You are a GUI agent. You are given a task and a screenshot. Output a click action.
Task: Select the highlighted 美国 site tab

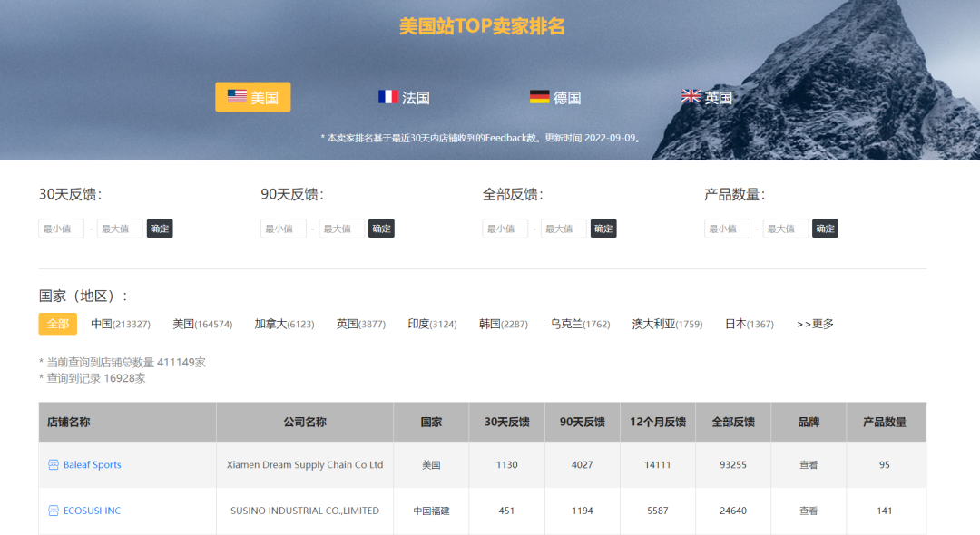pos(252,96)
